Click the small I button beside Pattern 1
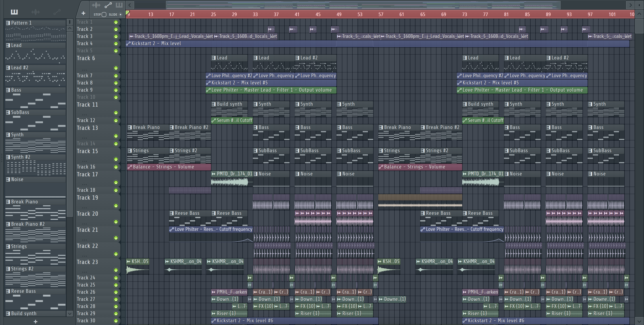This screenshot has height=325, width=644. (70, 22)
